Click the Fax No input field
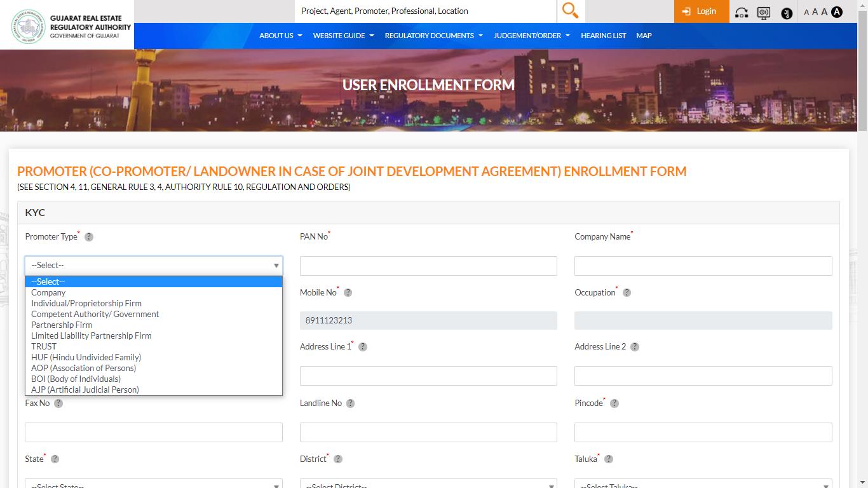 154,432
